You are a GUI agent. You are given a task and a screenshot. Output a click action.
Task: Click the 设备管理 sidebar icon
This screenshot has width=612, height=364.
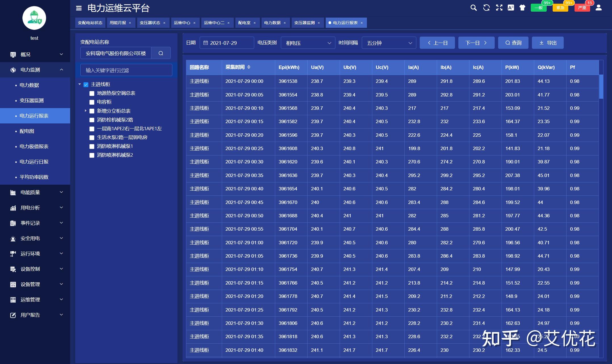coord(13,284)
